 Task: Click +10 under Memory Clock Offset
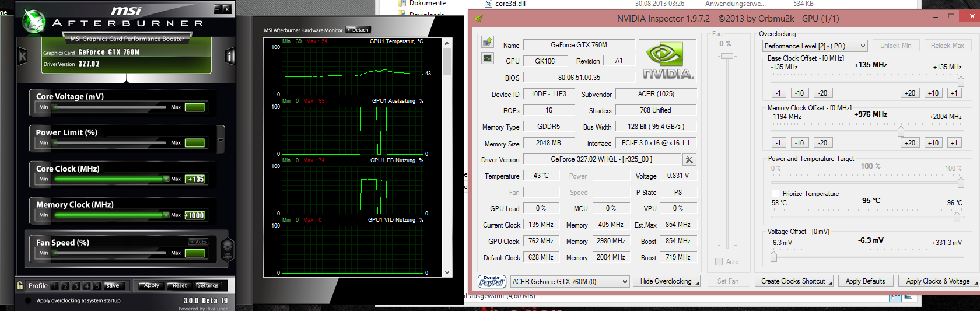coord(933,142)
